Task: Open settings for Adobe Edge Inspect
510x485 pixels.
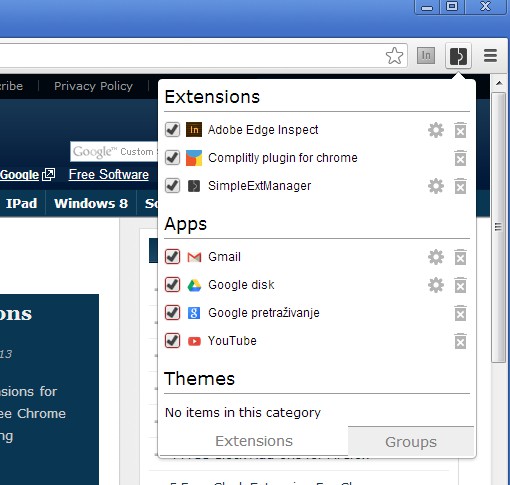Action: pos(436,130)
